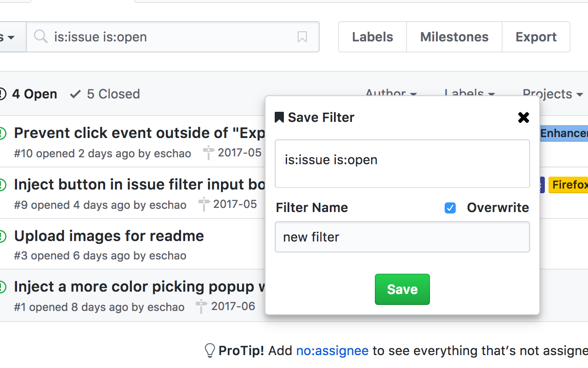
Task: Click milestone signpost icon for issue #1
Action: 201,306
